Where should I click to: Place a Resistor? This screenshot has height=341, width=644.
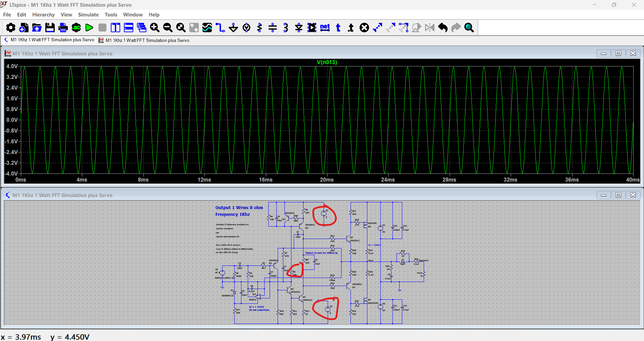(x=260, y=28)
